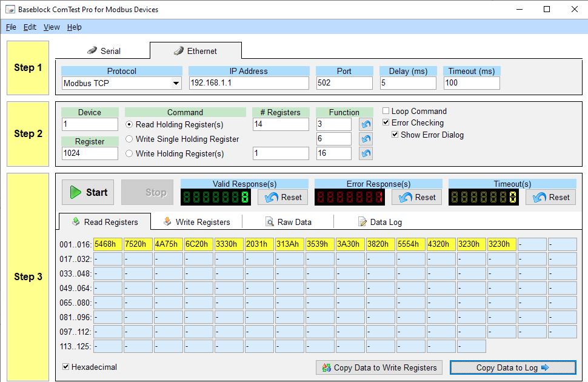
Task: Select Write Single Holding Register radio option
Action: coord(129,139)
